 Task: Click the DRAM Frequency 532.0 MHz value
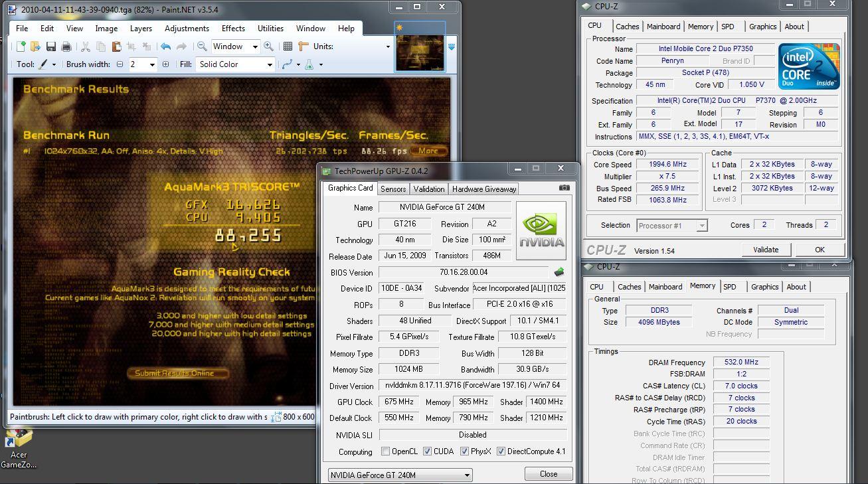coord(741,363)
